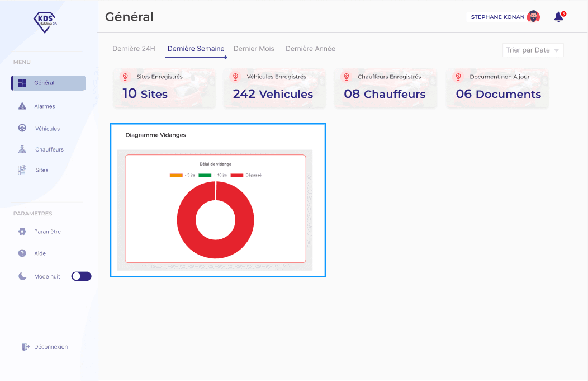This screenshot has width=588, height=381.
Task: Click the notification bell icon
Action: pyautogui.click(x=558, y=17)
